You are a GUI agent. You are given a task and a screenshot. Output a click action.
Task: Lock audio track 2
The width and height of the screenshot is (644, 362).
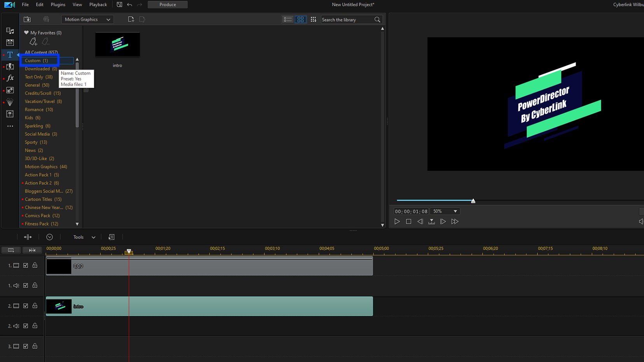pyautogui.click(x=35, y=325)
